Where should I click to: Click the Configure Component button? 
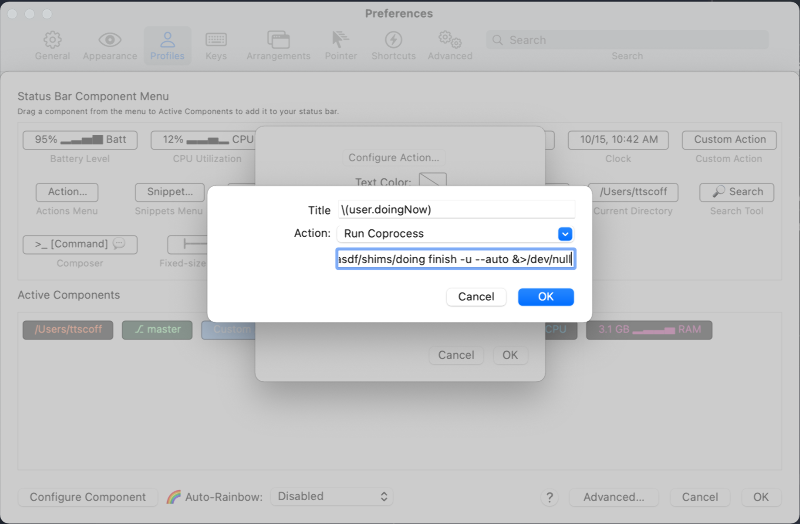click(87, 497)
